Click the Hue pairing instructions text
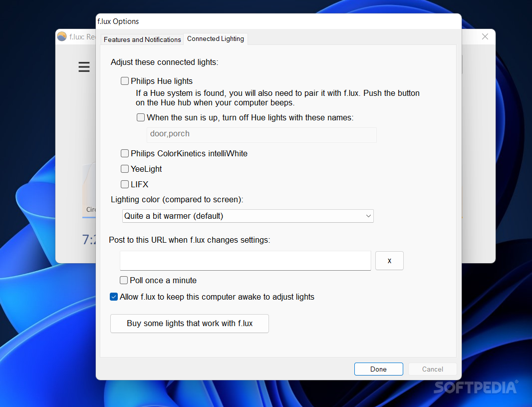 [x=277, y=98]
